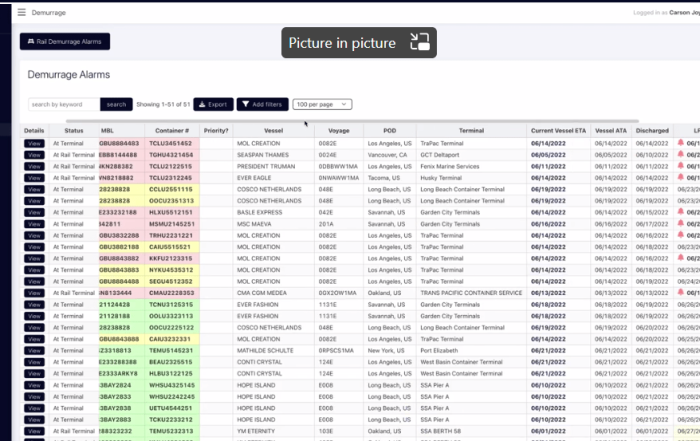
Task: Click the Demurrage page title
Action: tap(49, 12)
